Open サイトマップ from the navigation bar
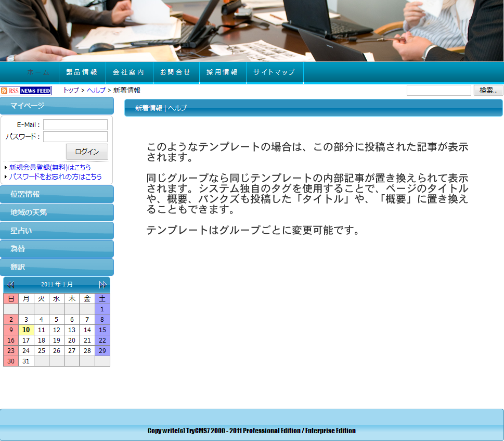504x441 pixels. point(274,72)
